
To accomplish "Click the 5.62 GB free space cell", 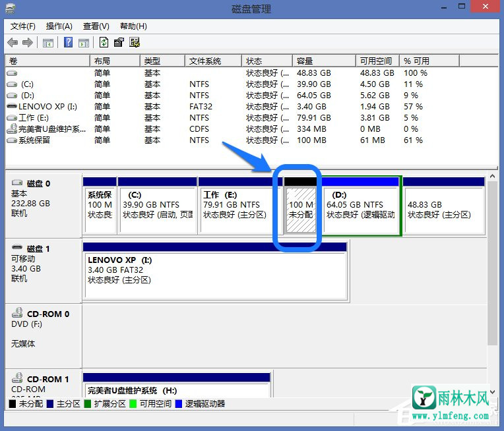I will click(375, 96).
